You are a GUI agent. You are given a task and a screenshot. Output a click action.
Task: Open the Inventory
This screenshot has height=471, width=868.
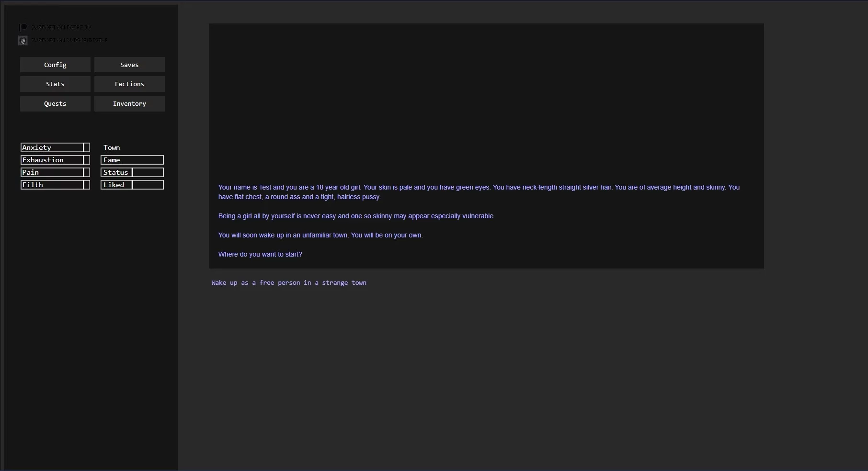pyautogui.click(x=129, y=103)
